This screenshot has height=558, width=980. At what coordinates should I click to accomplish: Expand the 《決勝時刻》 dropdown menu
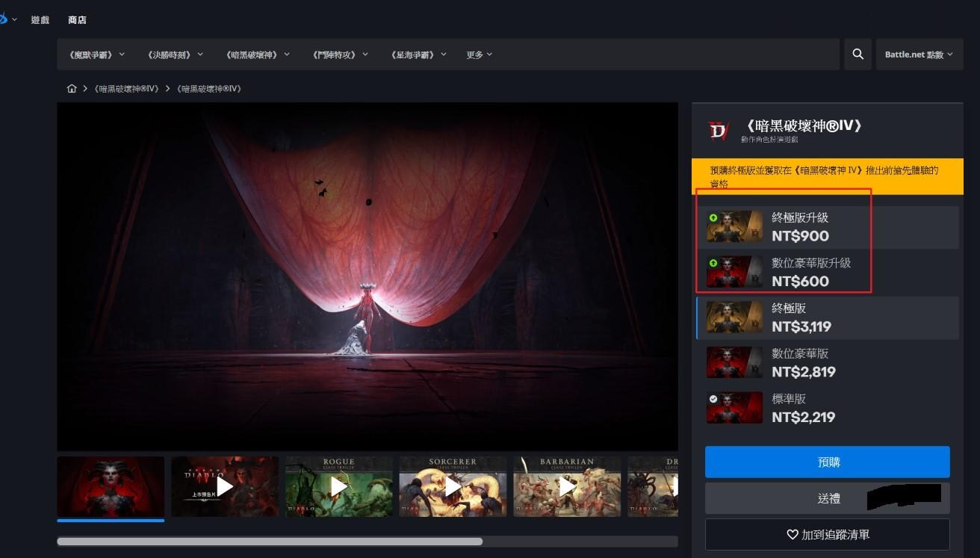174,55
